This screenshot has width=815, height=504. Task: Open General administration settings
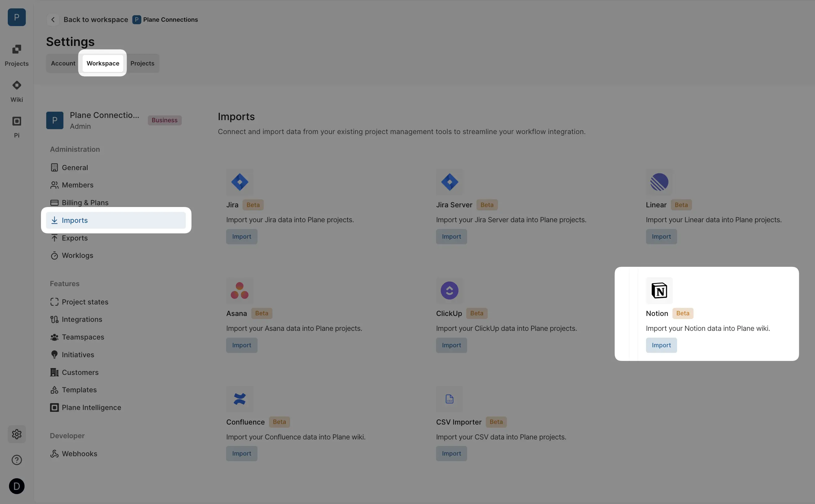pyautogui.click(x=116, y=167)
